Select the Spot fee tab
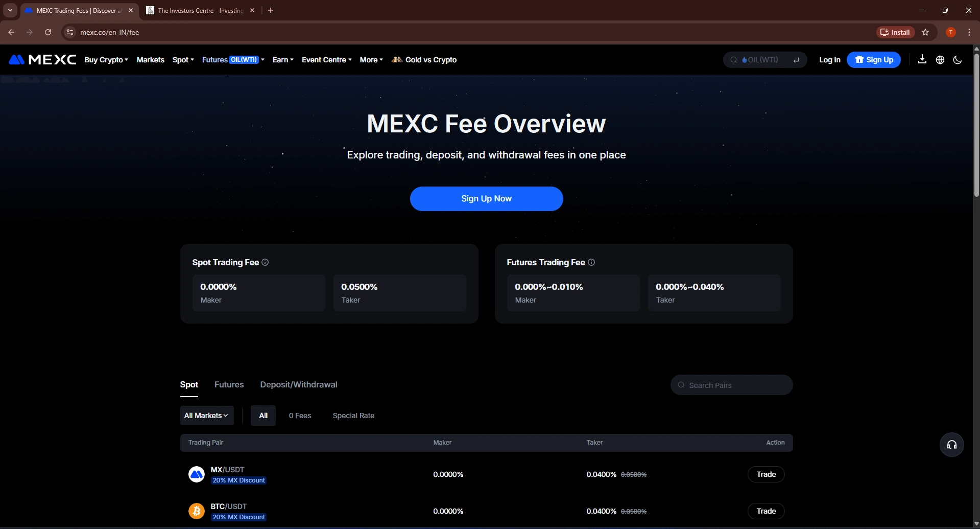The height and width of the screenshot is (529, 980). coord(189,384)
